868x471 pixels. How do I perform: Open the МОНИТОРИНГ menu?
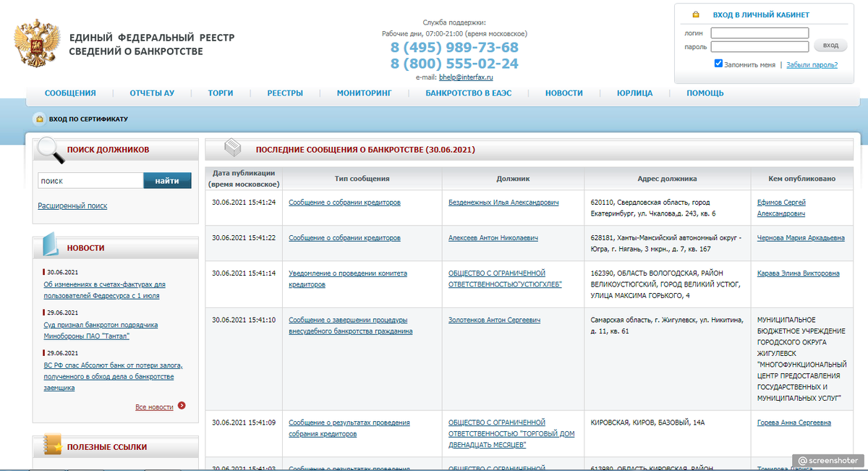[364, 93]
